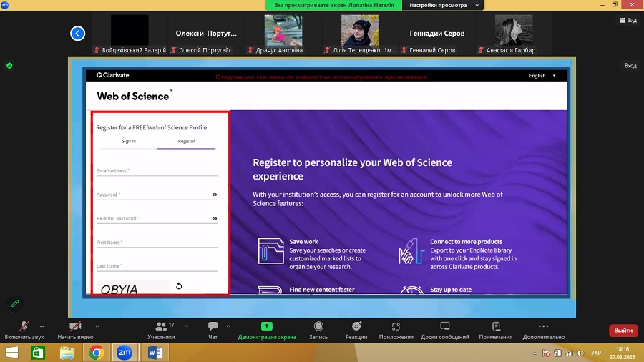The image size is (644, 362).
Task: Click the Email address input field
Action: point(157,171)
